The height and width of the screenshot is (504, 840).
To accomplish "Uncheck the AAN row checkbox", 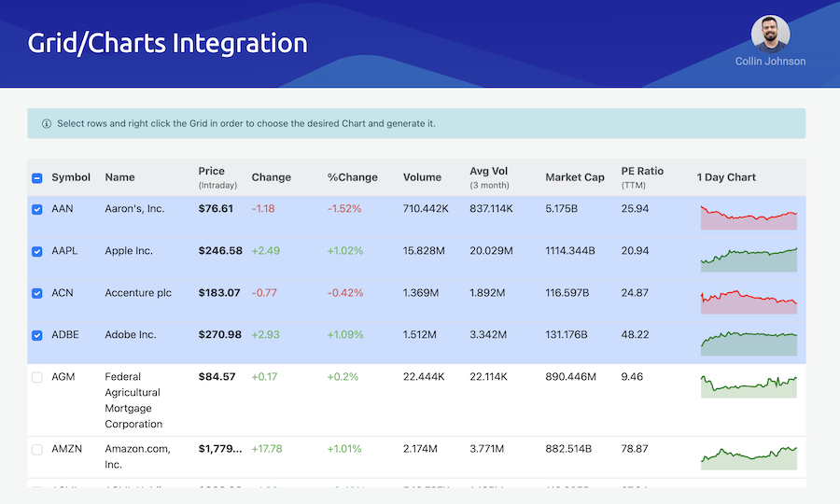I will [x=37, y=209].
